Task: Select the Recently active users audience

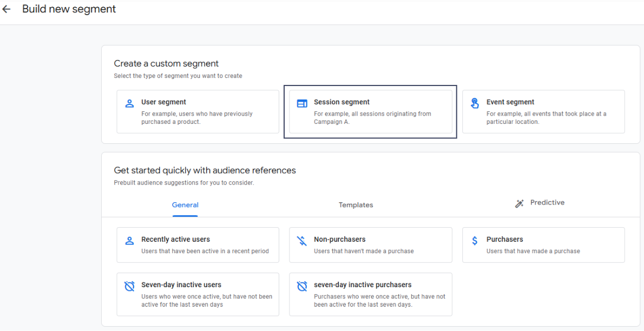Action: [x=198, y=245]
